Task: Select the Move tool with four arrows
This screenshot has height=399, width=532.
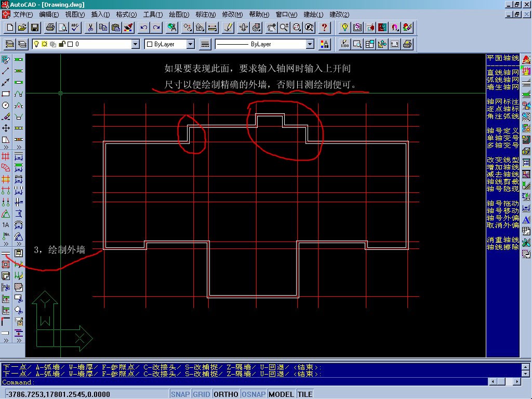Action: point(6,128)
